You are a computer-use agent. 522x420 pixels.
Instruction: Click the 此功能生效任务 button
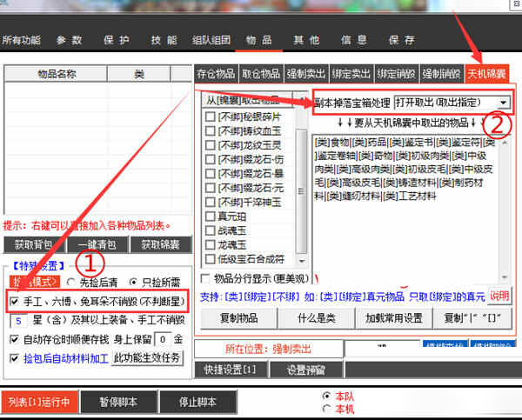click(147, 358)
